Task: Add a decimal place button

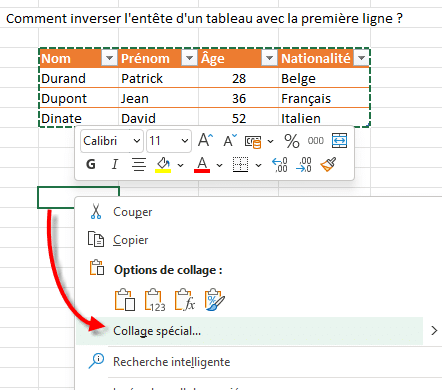Action: tap(279, 165)
